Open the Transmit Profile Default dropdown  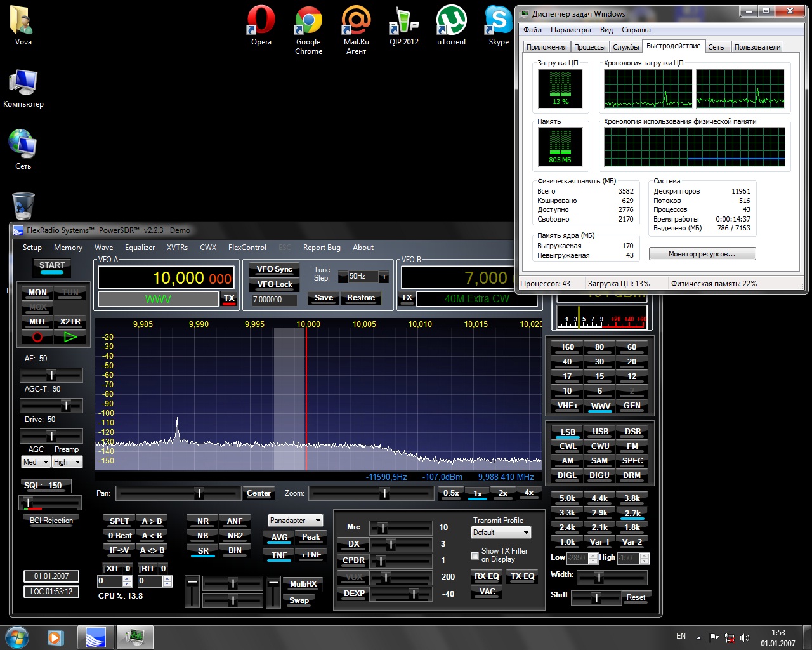(x=501, y=533)
